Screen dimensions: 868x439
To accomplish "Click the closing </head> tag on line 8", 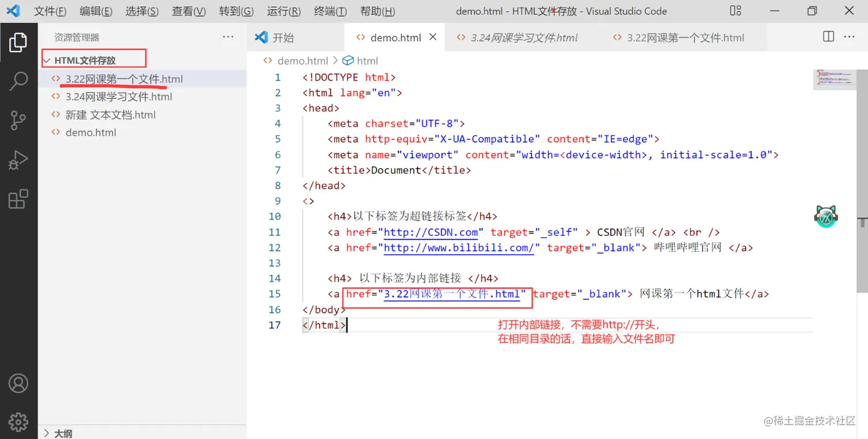I will pos(324,186).
